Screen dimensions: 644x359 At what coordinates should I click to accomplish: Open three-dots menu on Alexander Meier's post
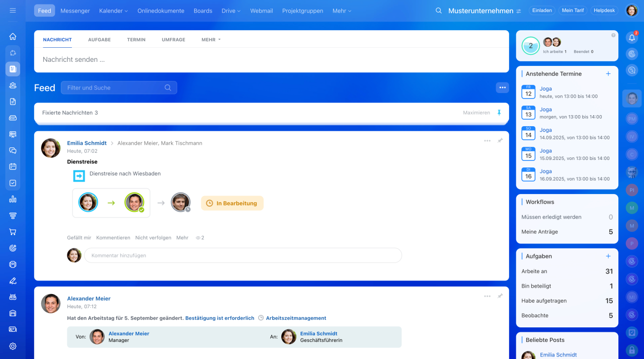pyautogui.click(x=487, y=296)
